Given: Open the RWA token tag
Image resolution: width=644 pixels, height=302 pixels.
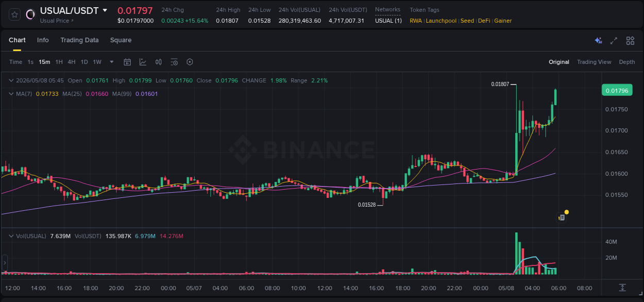Looking at the screenshot, I should [416, 21].
